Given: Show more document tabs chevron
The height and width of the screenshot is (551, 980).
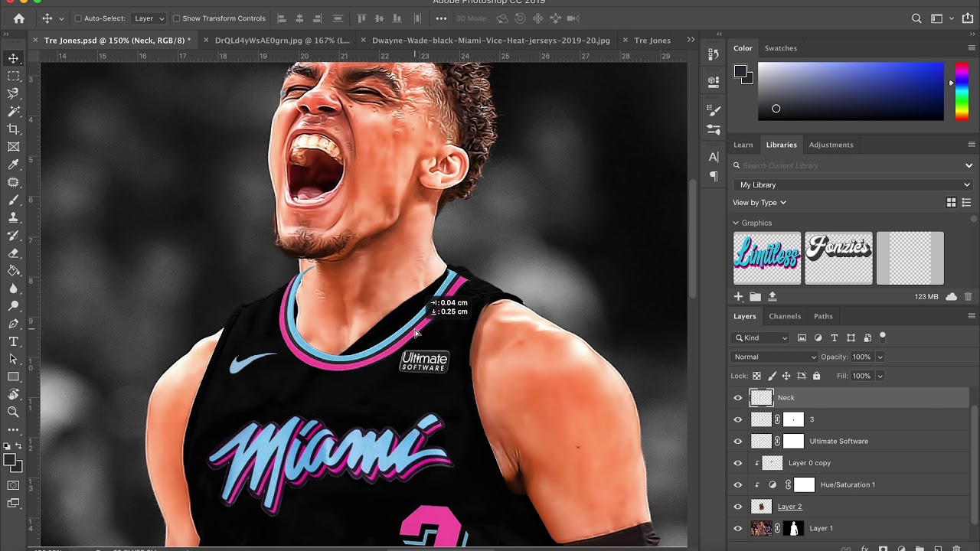Looking at the screenshot, I should click(x=691, y=40).
